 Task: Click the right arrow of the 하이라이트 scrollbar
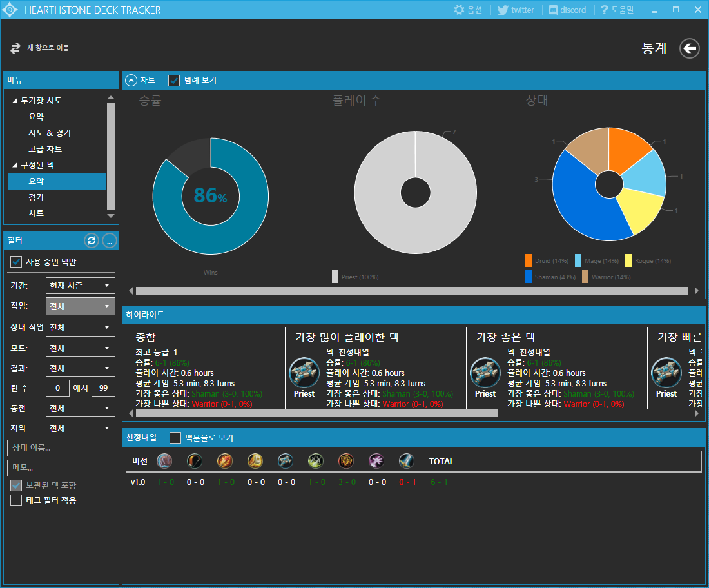(697, 413)
